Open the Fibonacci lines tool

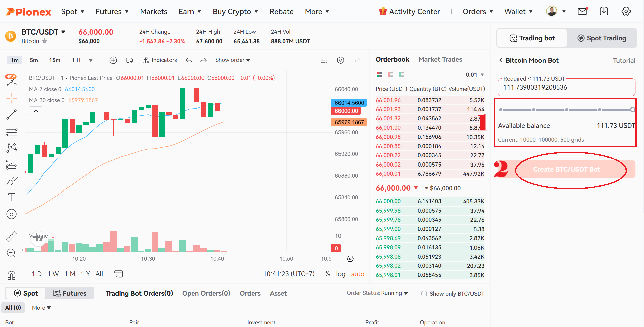tap(12, 131)
